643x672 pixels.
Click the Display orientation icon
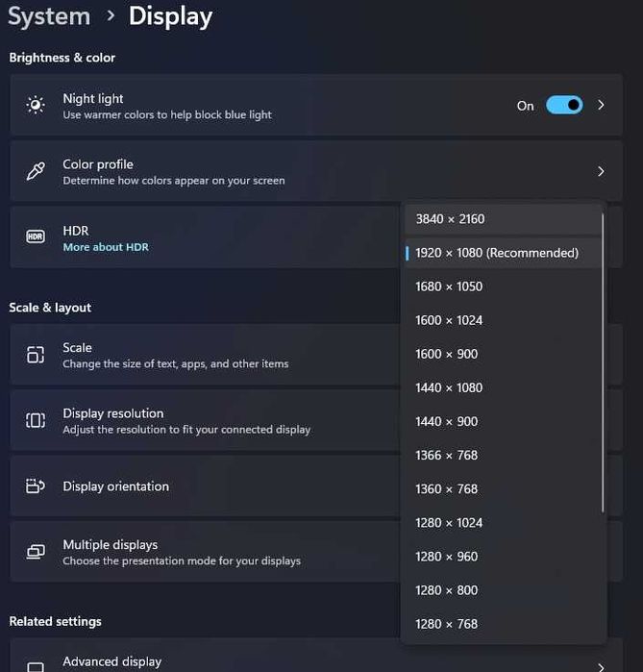coord(36,486)
